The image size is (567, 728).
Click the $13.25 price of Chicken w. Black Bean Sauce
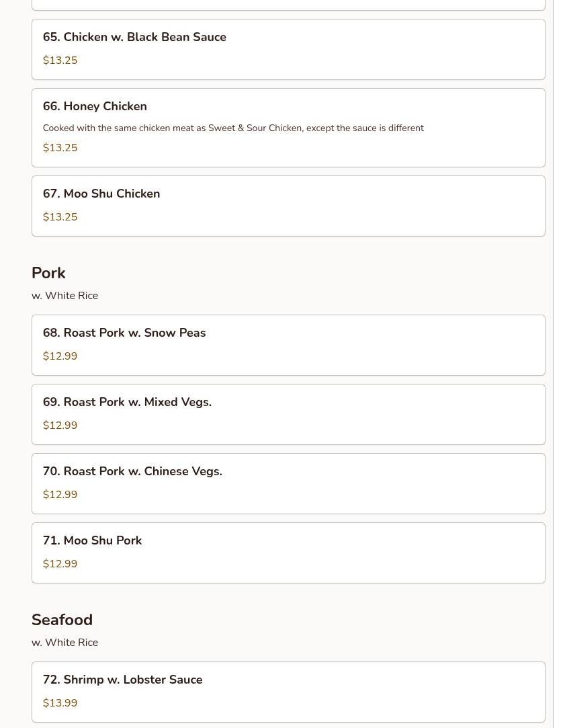(x=60, y=60)
